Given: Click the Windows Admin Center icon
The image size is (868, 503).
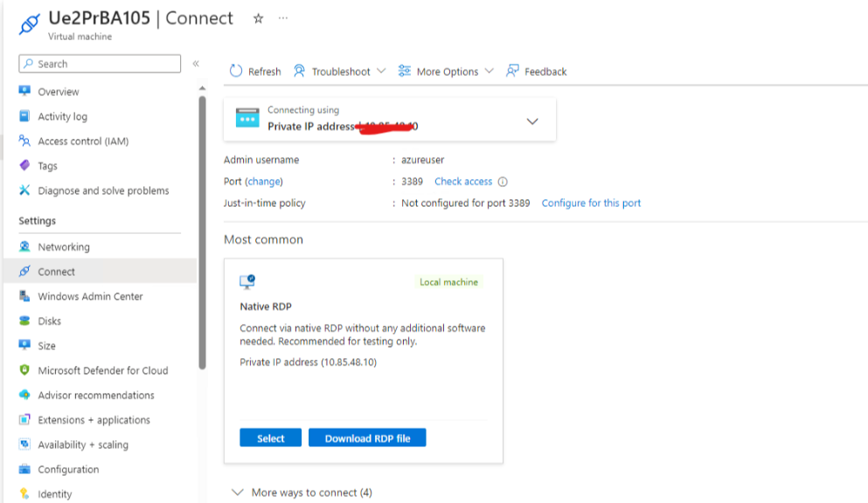Looking at the screenshot, I should pos(24,296).
